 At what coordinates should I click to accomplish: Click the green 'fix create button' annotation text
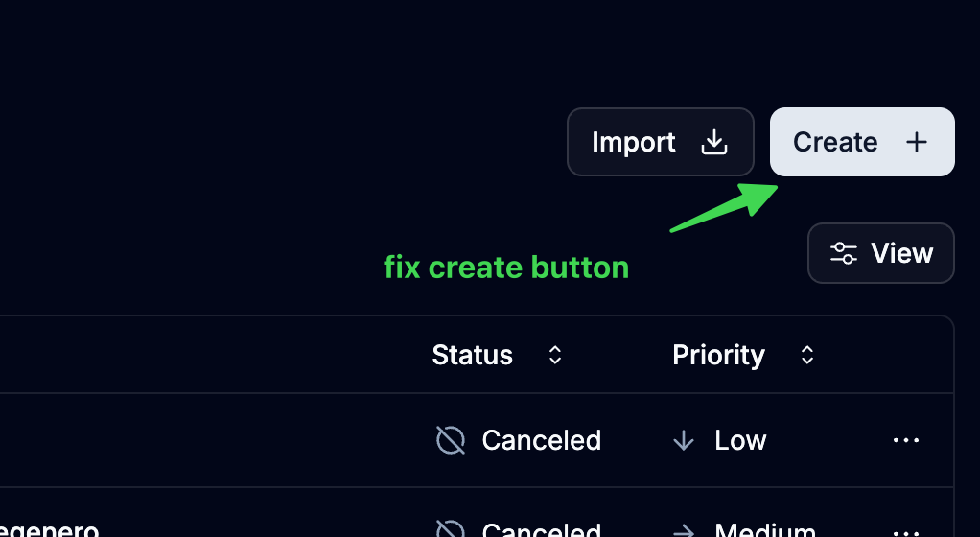click(506, 267)
